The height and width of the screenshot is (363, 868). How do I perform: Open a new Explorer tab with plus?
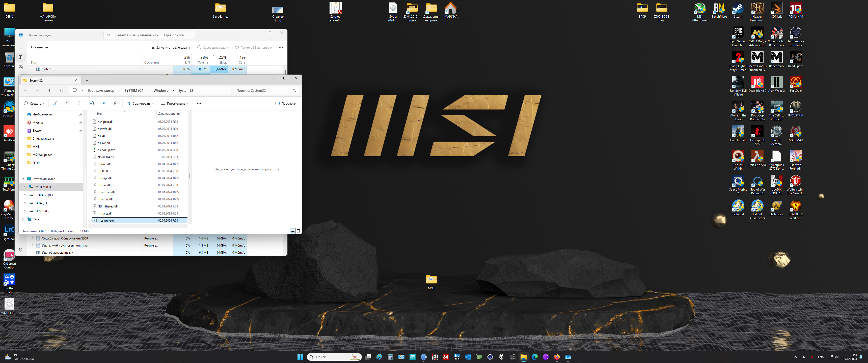pos(87,80)
